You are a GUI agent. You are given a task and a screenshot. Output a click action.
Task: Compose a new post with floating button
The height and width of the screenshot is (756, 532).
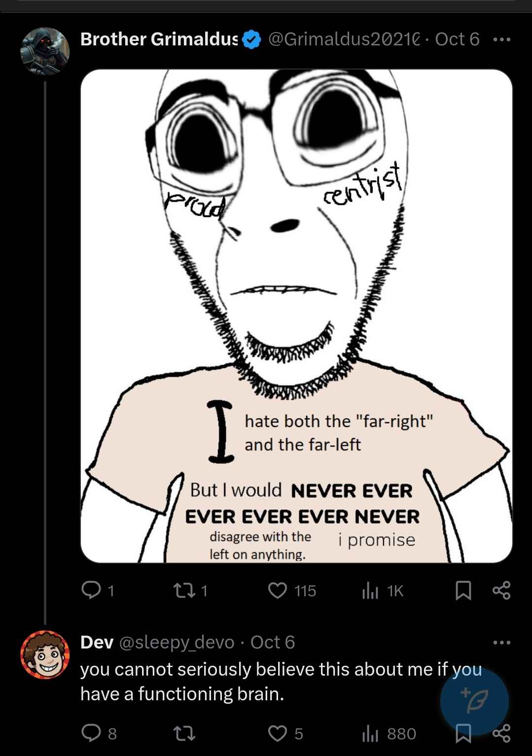pyautogui.click(x=474, y=700)
